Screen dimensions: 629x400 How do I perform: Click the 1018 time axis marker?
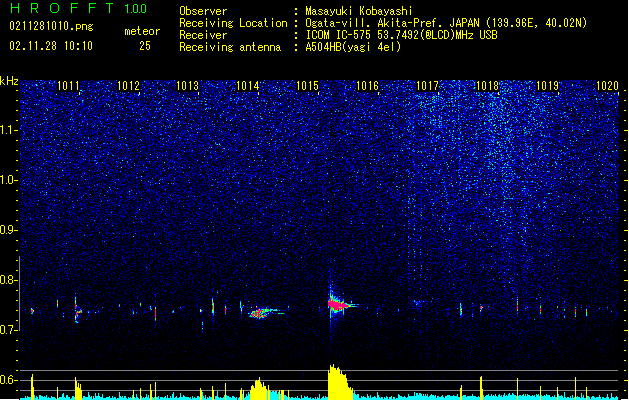[487, 85]
